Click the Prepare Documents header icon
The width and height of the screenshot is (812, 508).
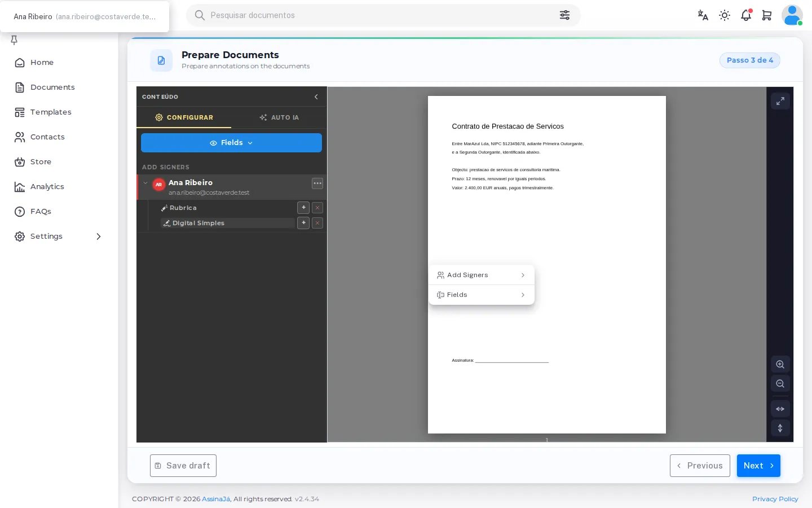(161, 60)
